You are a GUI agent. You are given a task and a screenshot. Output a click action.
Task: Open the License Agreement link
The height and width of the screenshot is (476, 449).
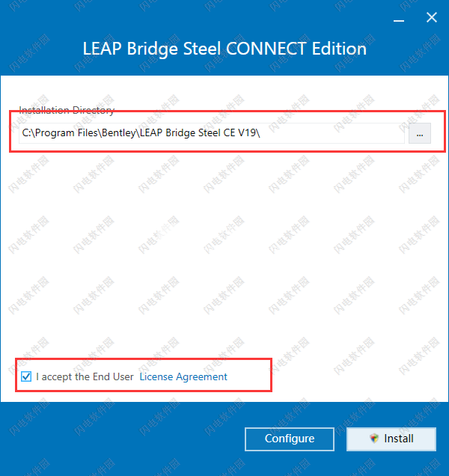(x=183, y=376)
